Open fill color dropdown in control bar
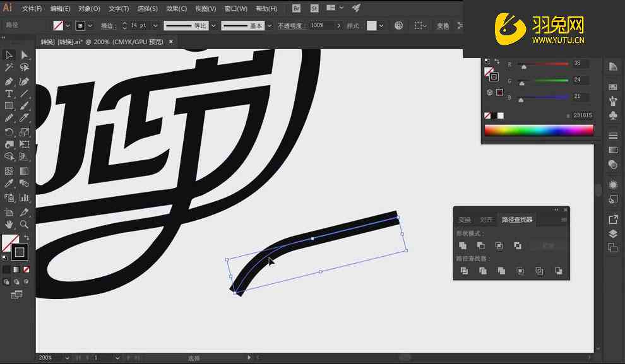 68,25
